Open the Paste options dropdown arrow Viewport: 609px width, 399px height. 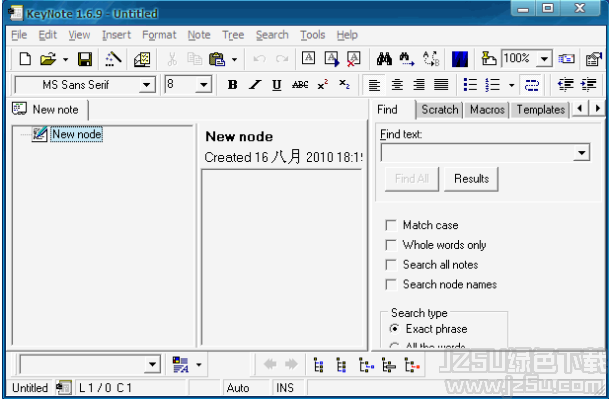234,59
